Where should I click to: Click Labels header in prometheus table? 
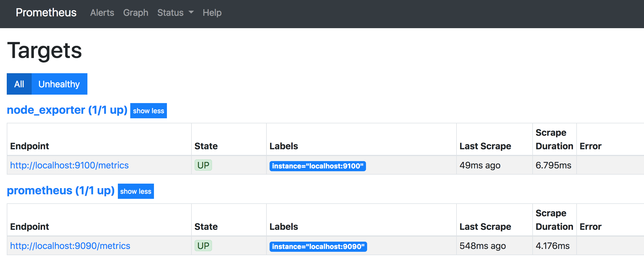[x=284, y=227]
